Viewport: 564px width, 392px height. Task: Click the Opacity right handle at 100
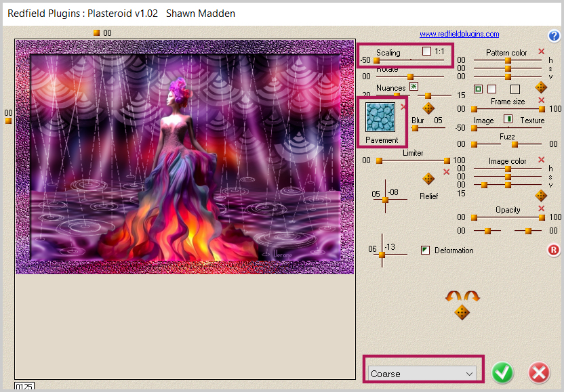click(x=542, y=217)
